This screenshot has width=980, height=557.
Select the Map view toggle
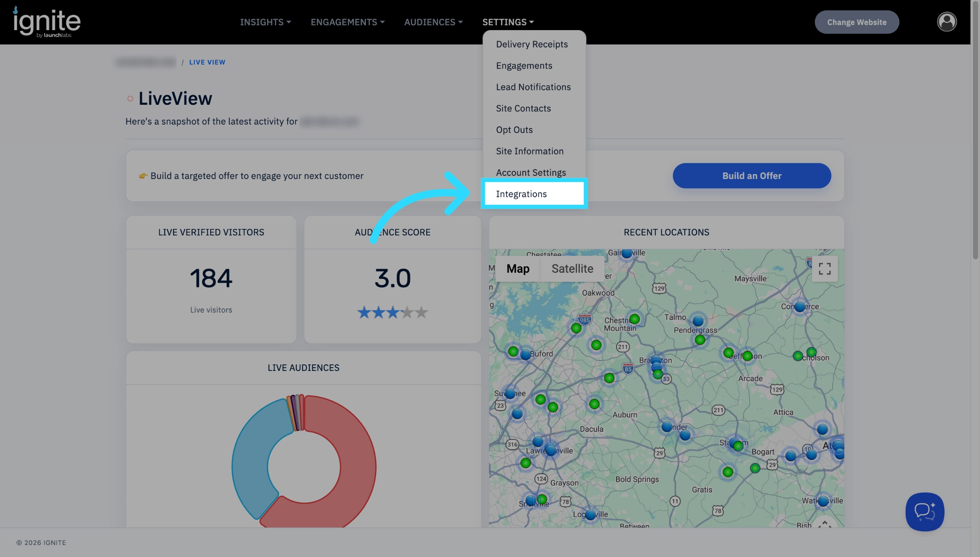pyautogui.click(x=518, y=269)
